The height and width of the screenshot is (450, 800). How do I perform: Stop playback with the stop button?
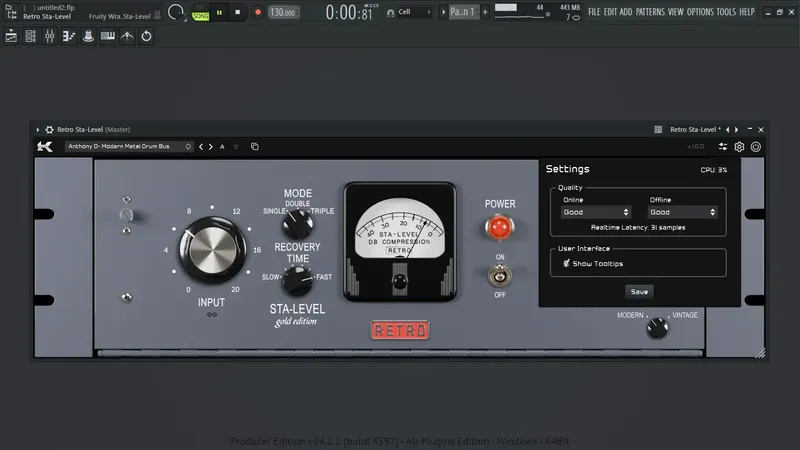pos(237,12)
